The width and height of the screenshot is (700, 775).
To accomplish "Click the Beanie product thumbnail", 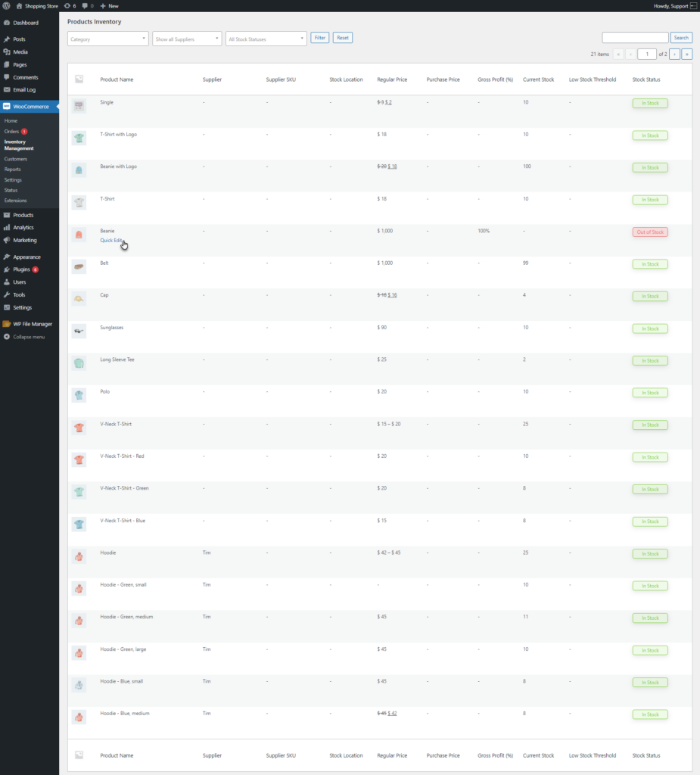I will point(79,235).
